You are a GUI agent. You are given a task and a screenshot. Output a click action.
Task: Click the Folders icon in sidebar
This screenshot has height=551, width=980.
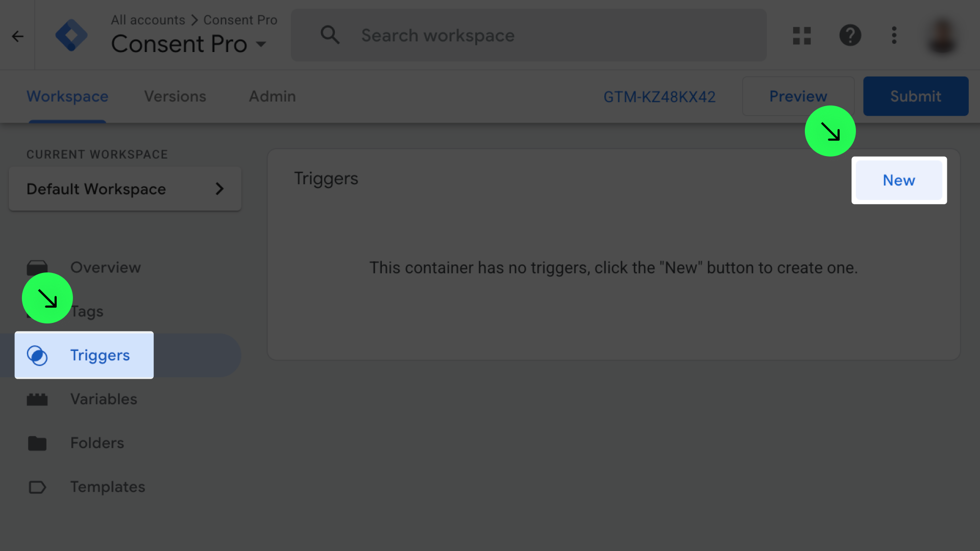37,443
